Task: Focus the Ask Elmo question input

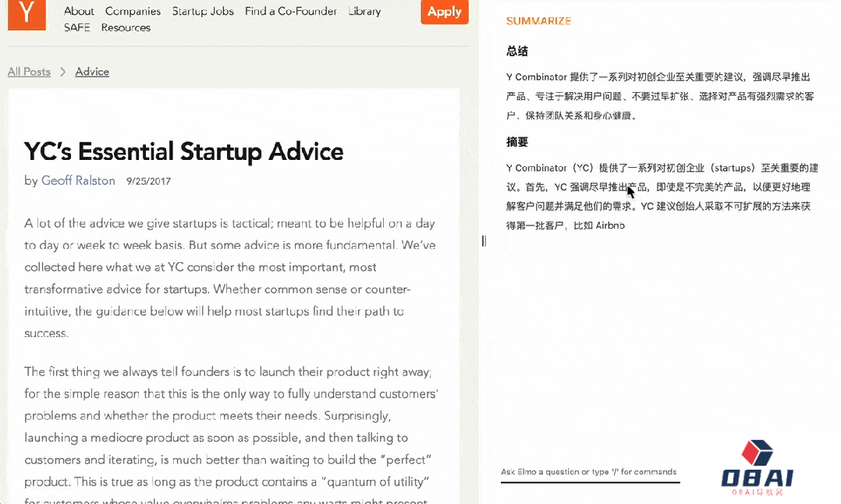Action: point(589,472)
